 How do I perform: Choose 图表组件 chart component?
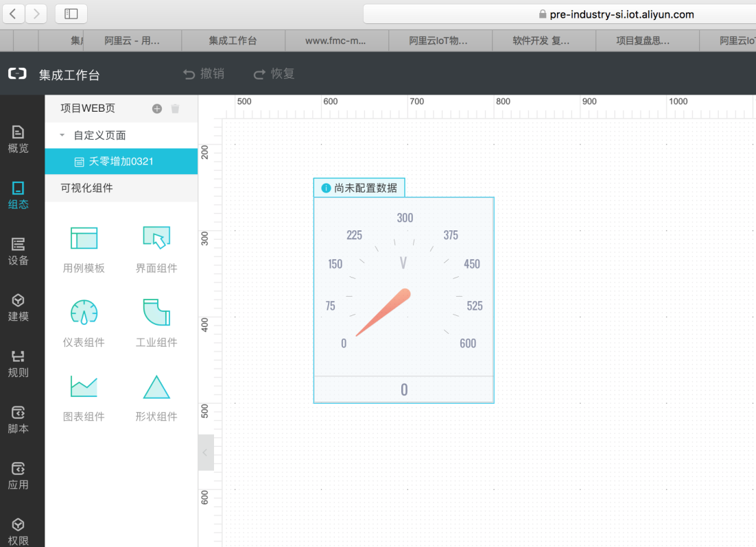84,398
